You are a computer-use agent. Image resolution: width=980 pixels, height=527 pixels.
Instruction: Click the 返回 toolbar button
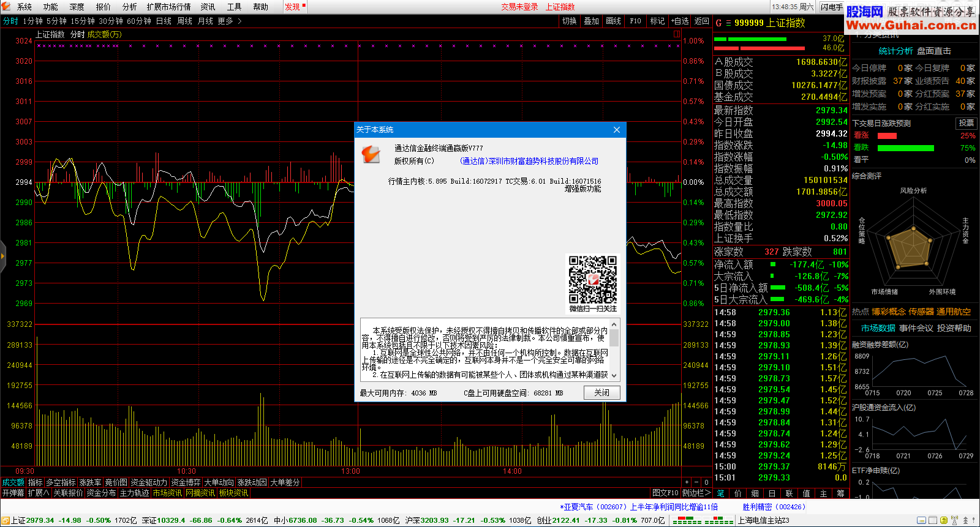[x=701, y=21]
